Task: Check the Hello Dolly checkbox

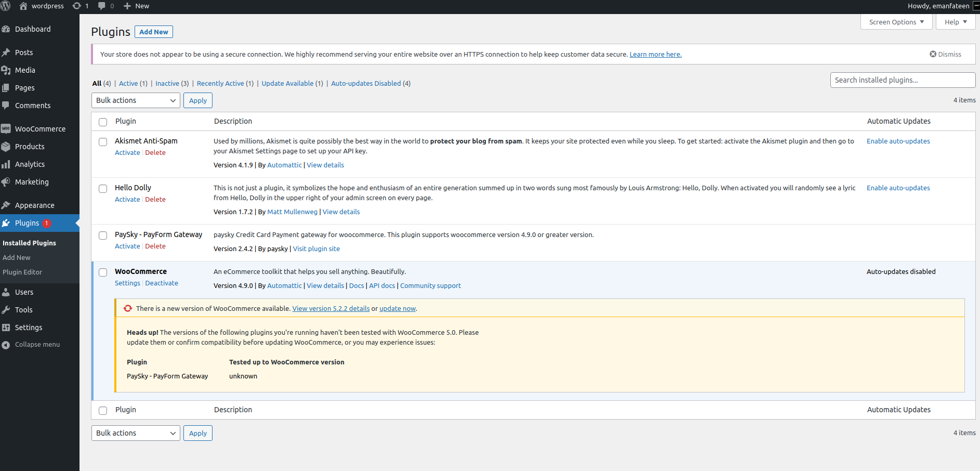Action: [103, 189]
